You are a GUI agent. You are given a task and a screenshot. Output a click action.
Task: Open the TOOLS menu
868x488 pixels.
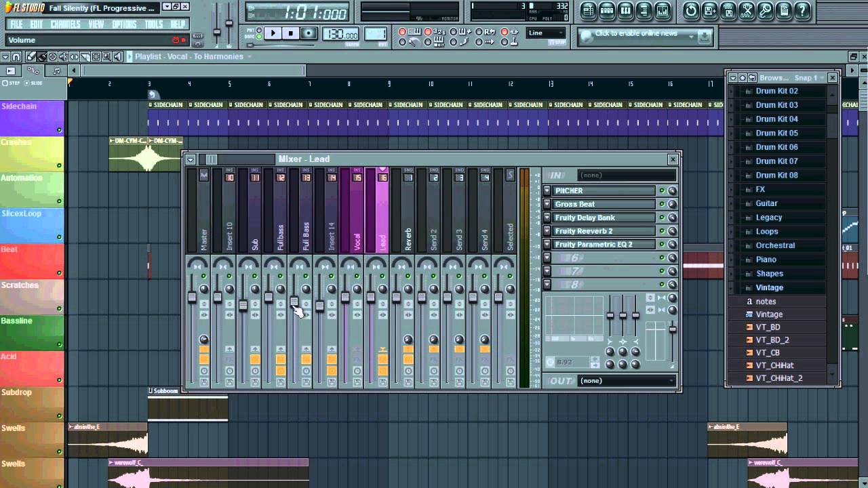point(154,24)
